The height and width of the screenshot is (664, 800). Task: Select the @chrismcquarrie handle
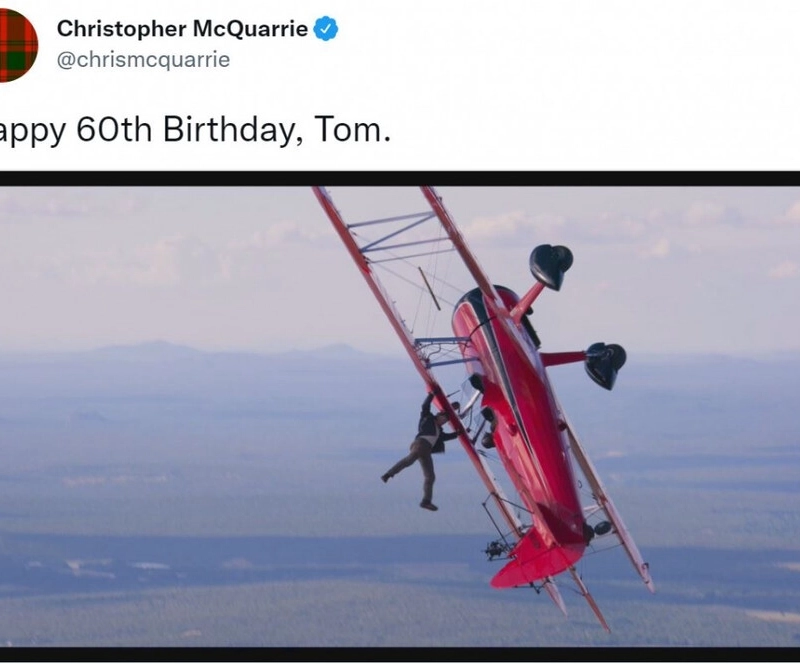click(x=143, y=60)
